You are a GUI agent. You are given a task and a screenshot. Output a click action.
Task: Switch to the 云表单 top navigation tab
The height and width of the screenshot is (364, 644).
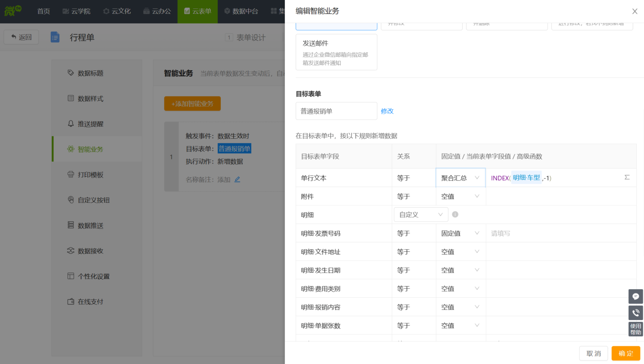pos(198,11)
